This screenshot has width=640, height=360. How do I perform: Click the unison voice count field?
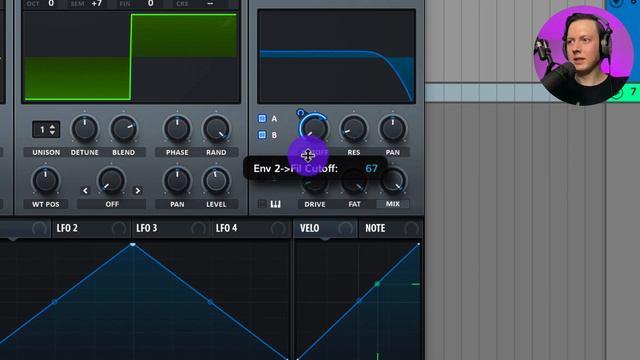(x=46, y=130)
